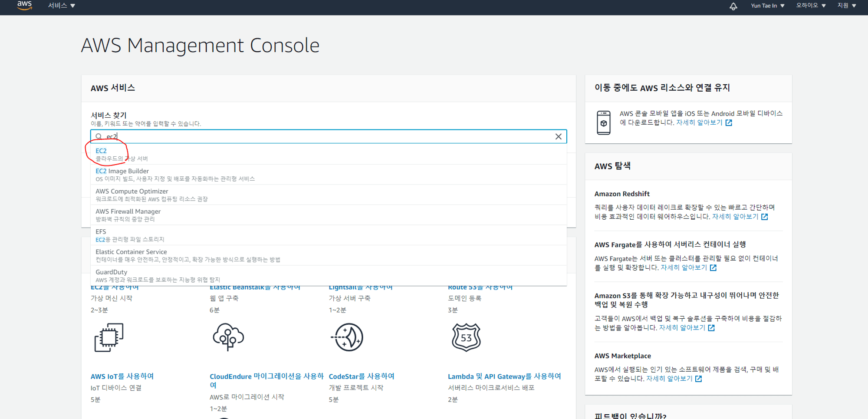The width and height of the screenshot is (868, 419).
Task: Pick GuardDuty from the search suggestions
Action: tap(329, 275)
